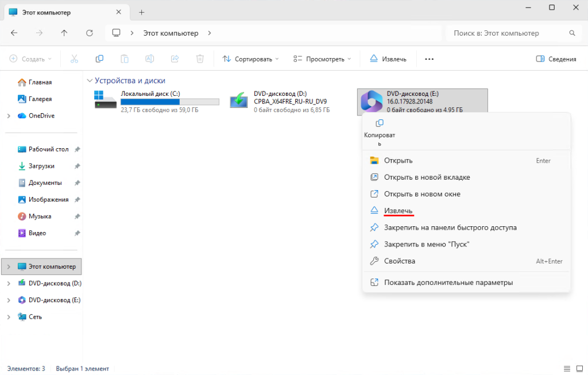
Task: Select the DVD drive E: Office icon
Action: (372, 101)
